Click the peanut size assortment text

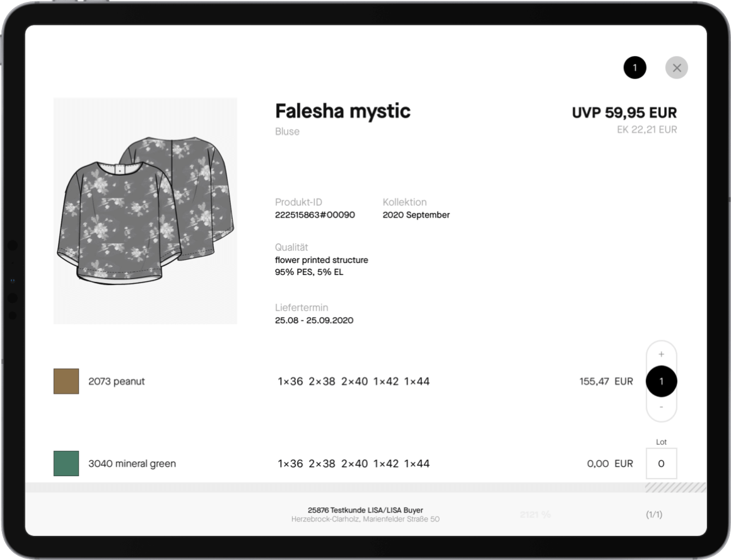(353, 382)
